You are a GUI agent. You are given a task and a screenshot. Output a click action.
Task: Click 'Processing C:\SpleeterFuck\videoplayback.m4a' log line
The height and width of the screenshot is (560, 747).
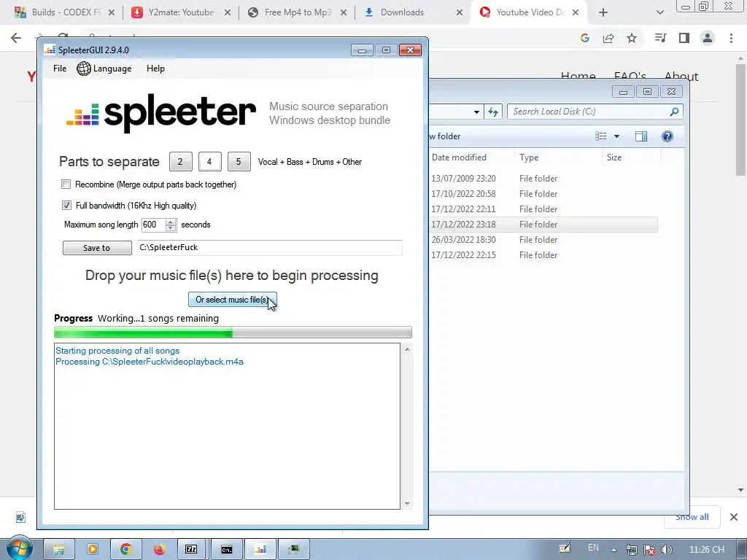coord(149,362)
